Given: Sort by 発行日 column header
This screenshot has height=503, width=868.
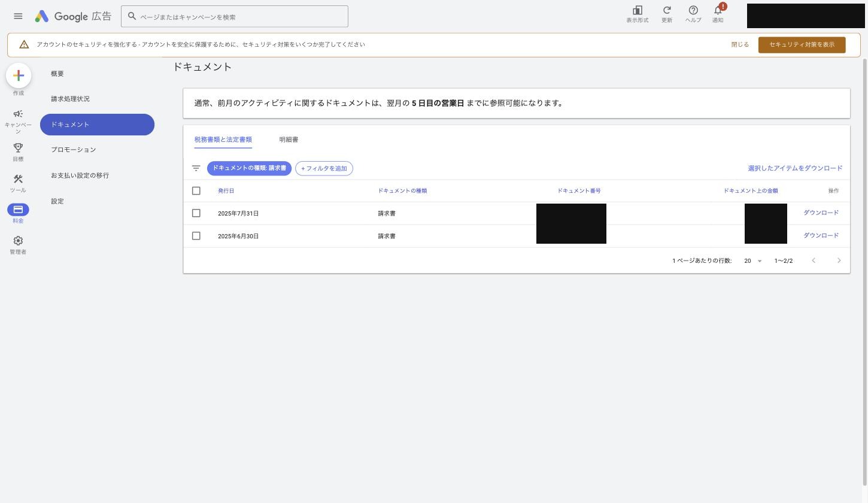Looking at the screenshot, I should point(226,191).
